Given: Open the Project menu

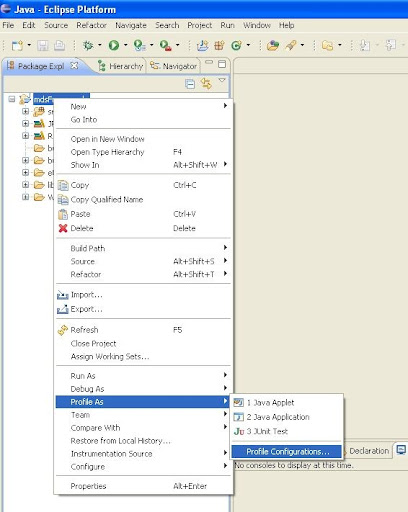Looking at the screenshot, I should point(199,25).
